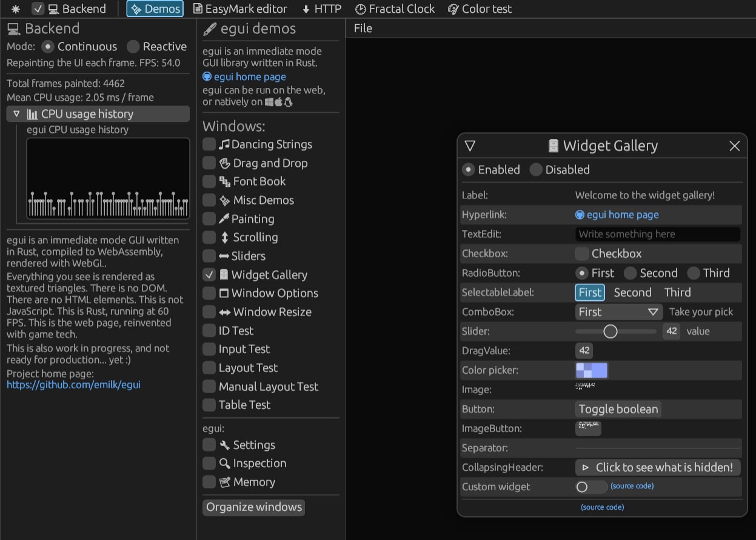This screenshot has width=756, height=540.
Task: Enable the Drag and Drop window
Action: (209, 163)
